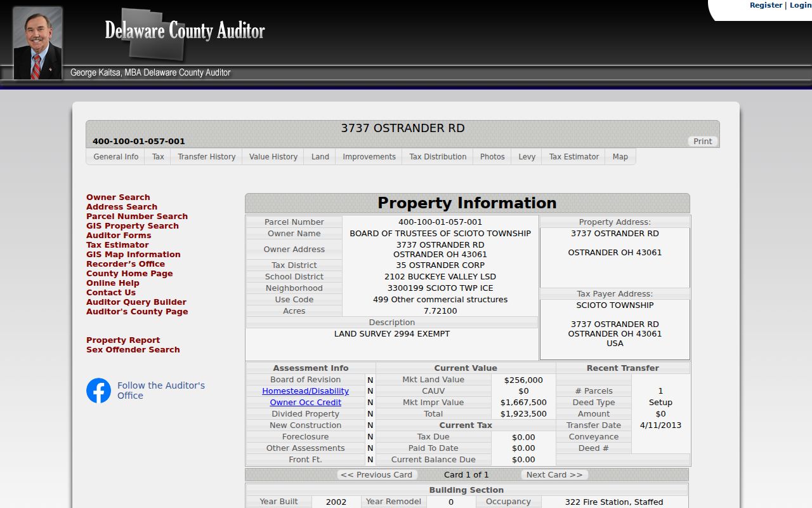Click the Year Built value 2002
The image size is (812, 508).
point(336,502)
